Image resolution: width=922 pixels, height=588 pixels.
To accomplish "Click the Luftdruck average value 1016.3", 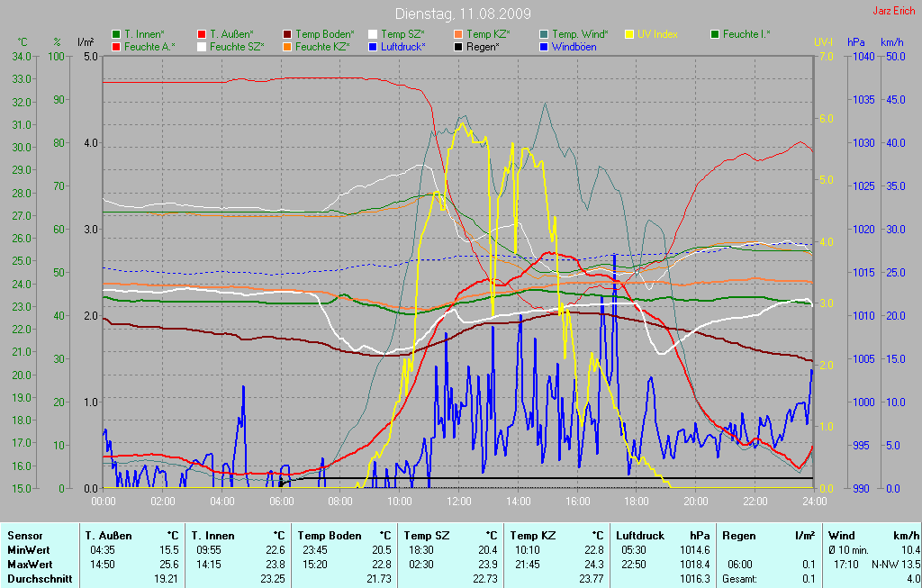I will pos(696,579).
